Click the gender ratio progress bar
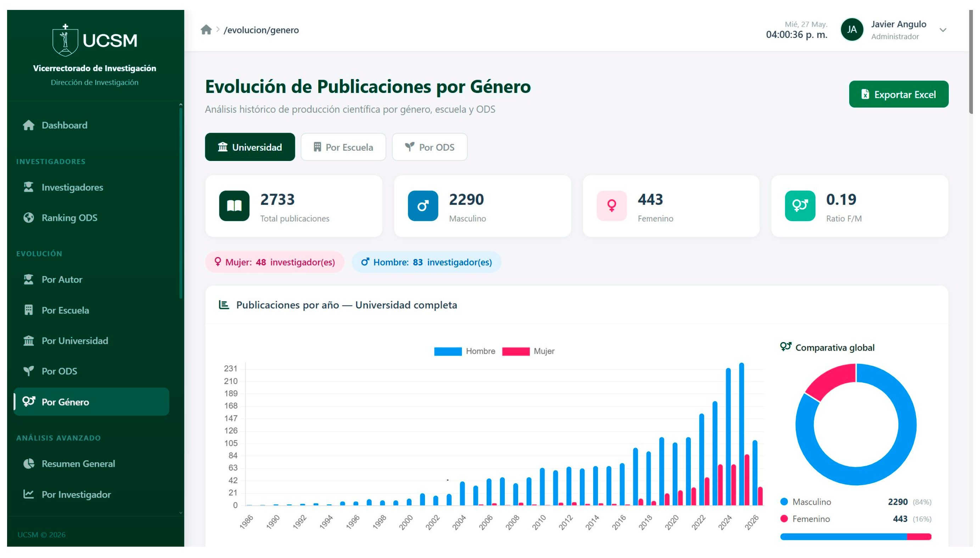This screenshot has height=558, width=980. [x=856, y=536]
